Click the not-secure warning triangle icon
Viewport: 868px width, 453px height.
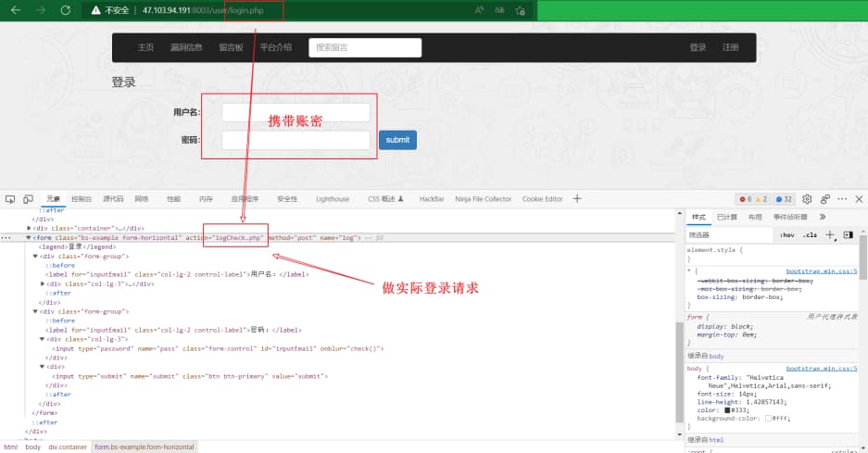[96, 10]
